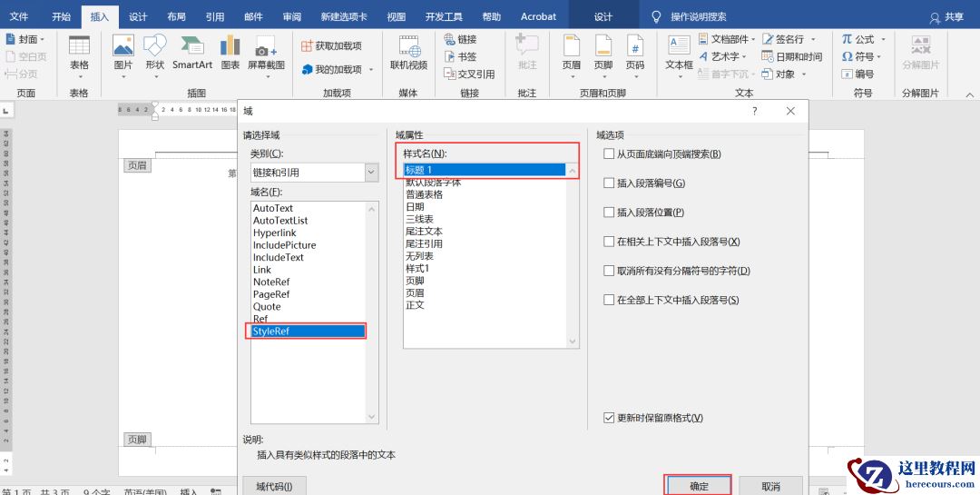Click the 域名 list scrollbar

[x=372, y=312]
